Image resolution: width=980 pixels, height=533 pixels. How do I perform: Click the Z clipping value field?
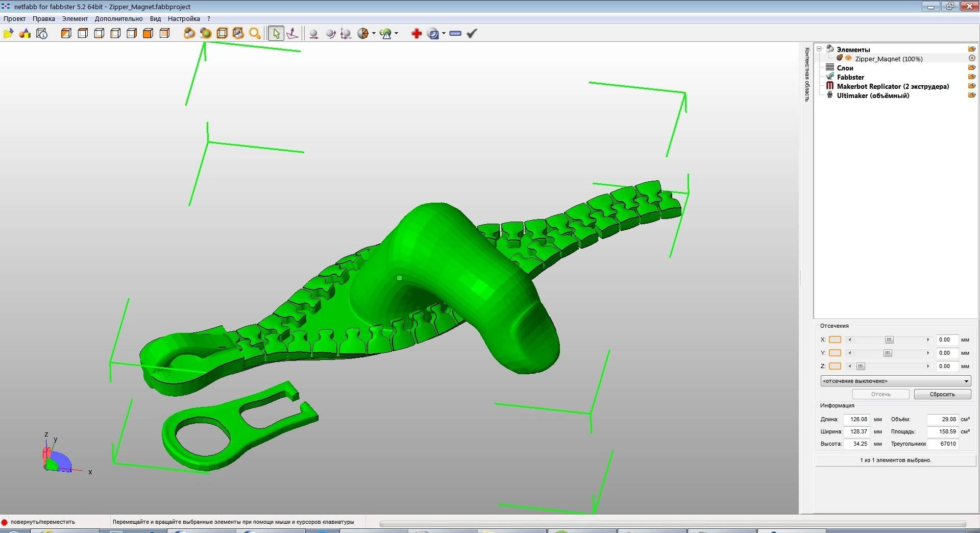(947, 366)
